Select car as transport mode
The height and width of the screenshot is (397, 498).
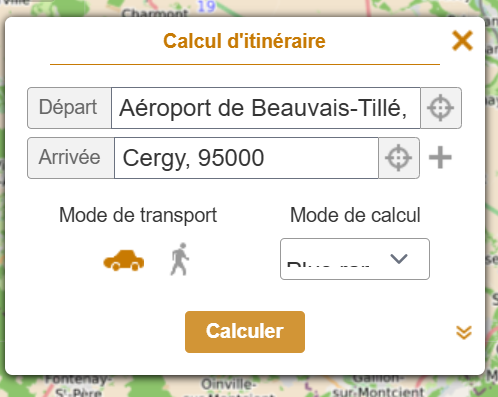pyautogui.click(x=124, y=260)
